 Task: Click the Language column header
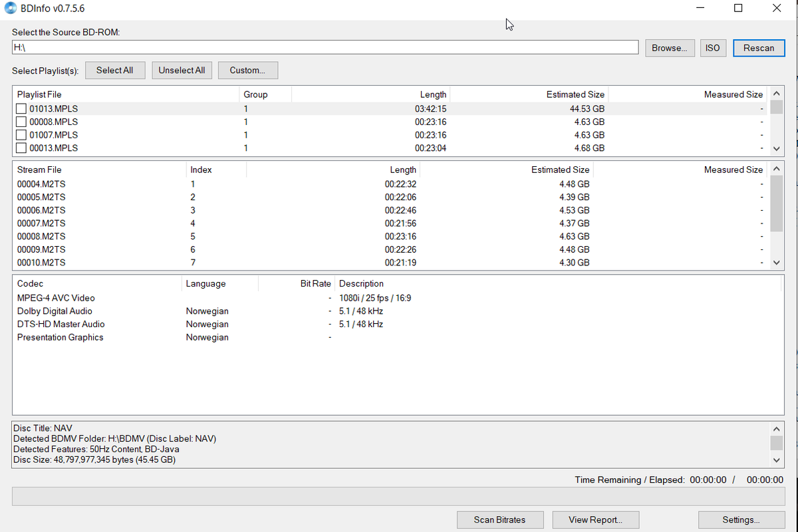tap(219, 283)
